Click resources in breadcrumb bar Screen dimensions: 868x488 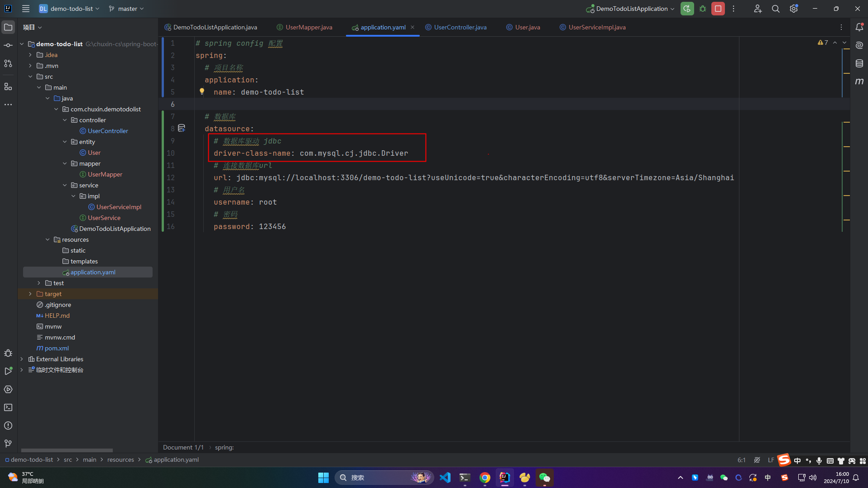(120, 459)
